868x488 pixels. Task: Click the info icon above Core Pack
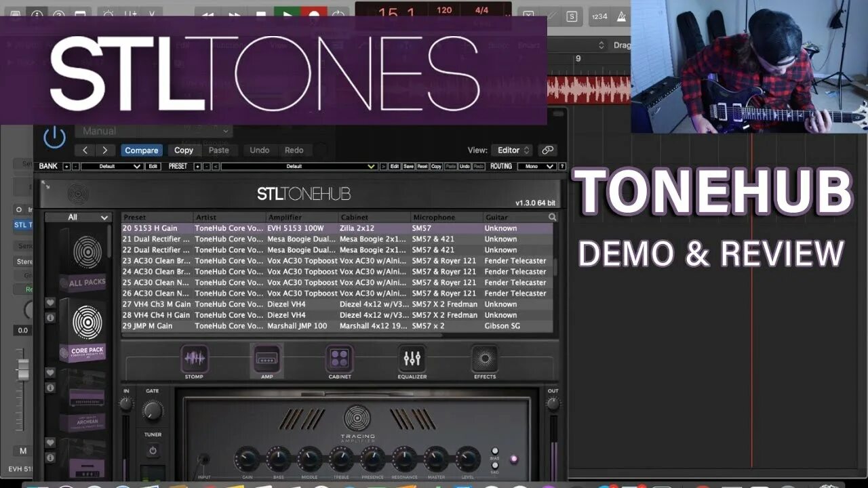coord(50,317)
